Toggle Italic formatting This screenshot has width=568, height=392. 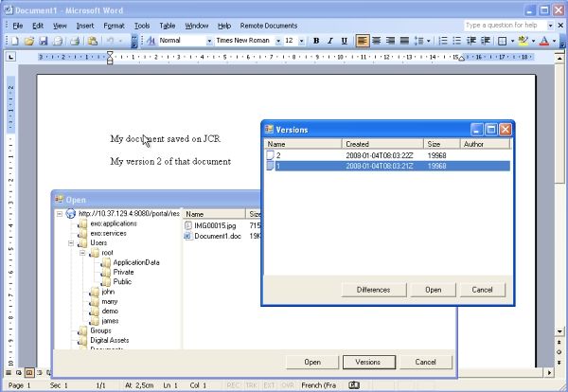(x=330, y=41)
